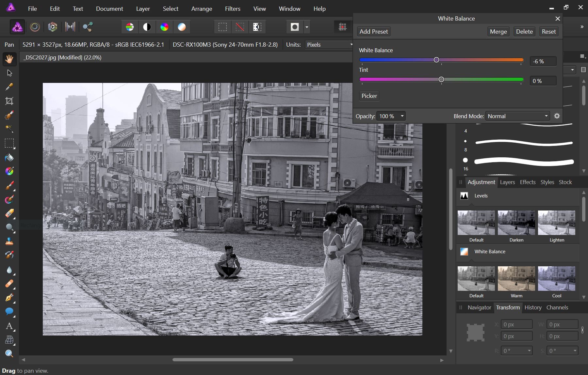Toggle Quick Mask mode
The width and height of the screenshot is (588, 375).
pos(295,27)
